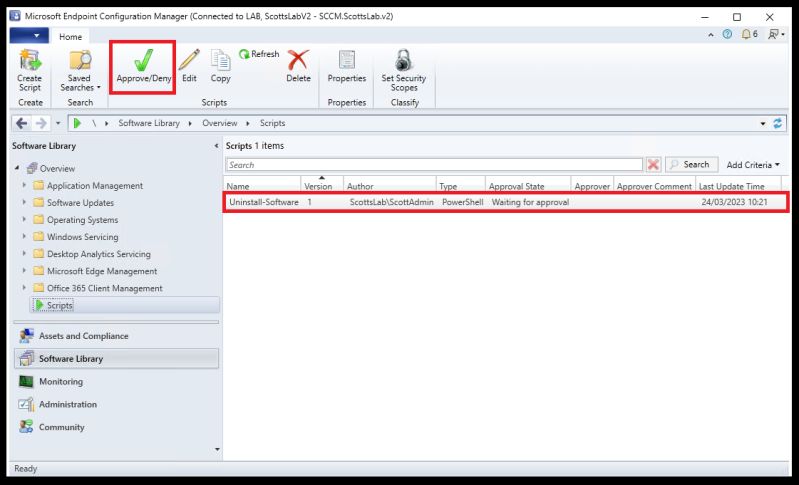The image size is (799, 485).
Task: Sort by the Type column header
Action: (x=461, y=186)
